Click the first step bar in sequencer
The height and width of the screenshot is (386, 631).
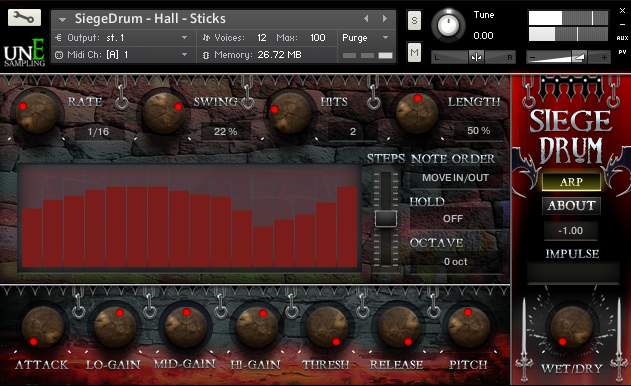click(x=32, y=237)
